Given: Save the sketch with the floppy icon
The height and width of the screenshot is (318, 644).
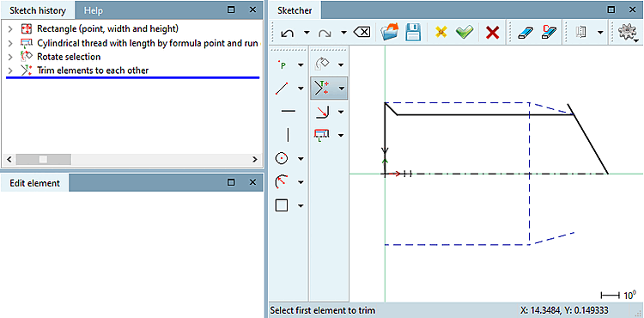Looking at the screenshot, I should [414, 32].
